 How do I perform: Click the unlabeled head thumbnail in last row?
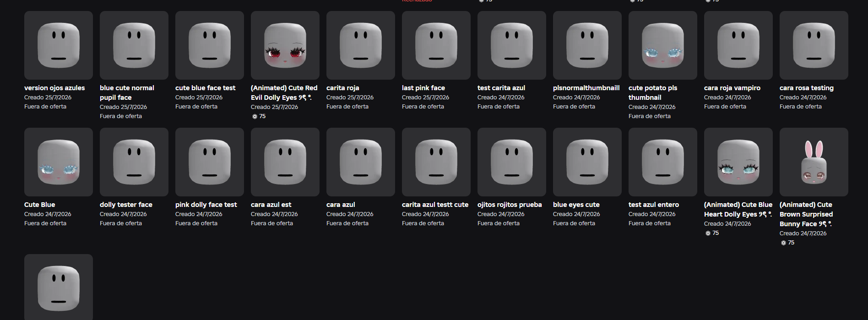(59, 287)
